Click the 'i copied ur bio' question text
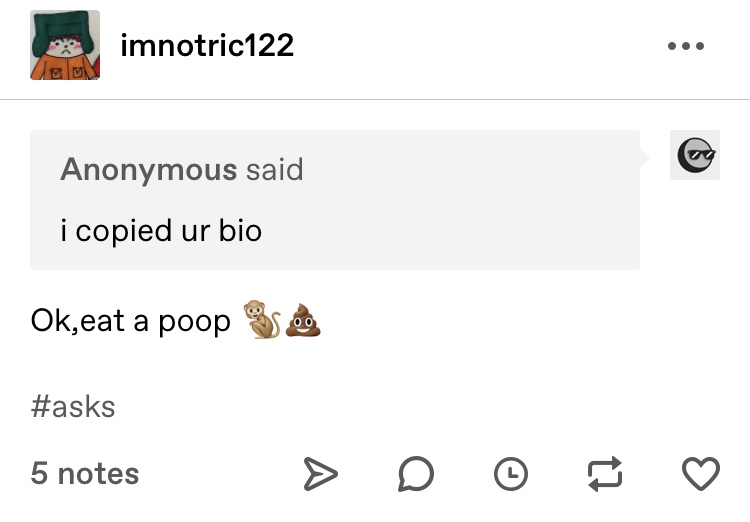This screenshot has height=522, width=750. click(161, 231)
